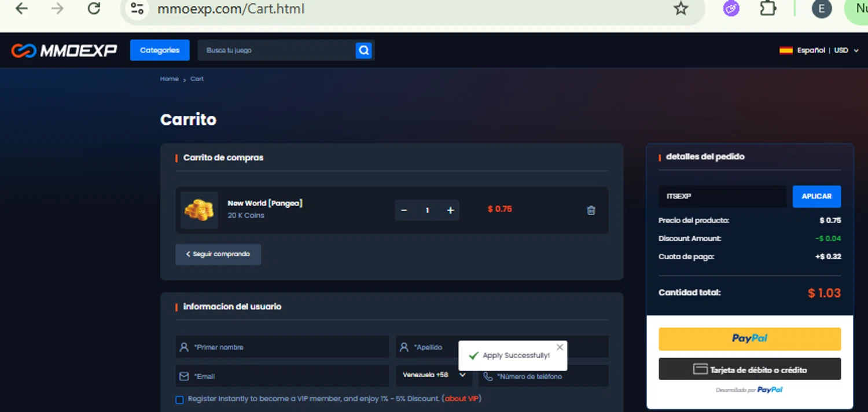Image resolution: width=868 pixels, height=412 pixels.
Task: Open the browser extensions puzzle icon
Action: point(768,9)
